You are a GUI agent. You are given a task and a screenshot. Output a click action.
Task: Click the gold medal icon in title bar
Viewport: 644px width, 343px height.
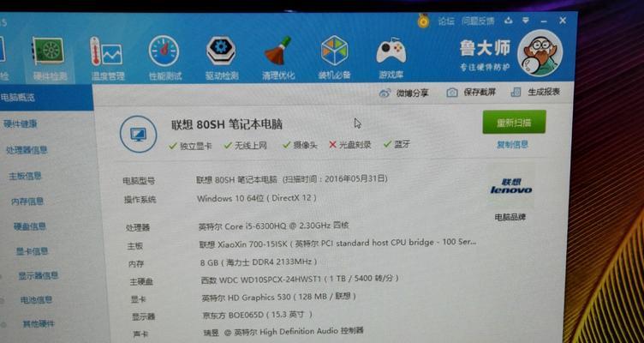(423, 21)
